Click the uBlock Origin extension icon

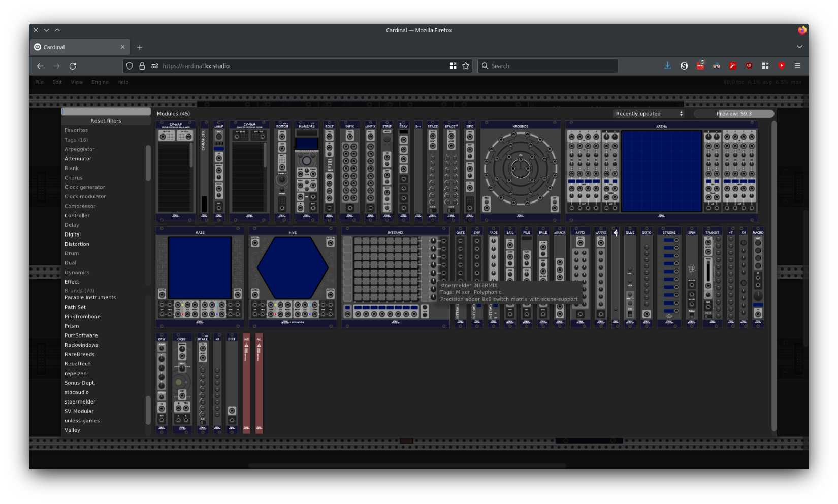(749, 66)
